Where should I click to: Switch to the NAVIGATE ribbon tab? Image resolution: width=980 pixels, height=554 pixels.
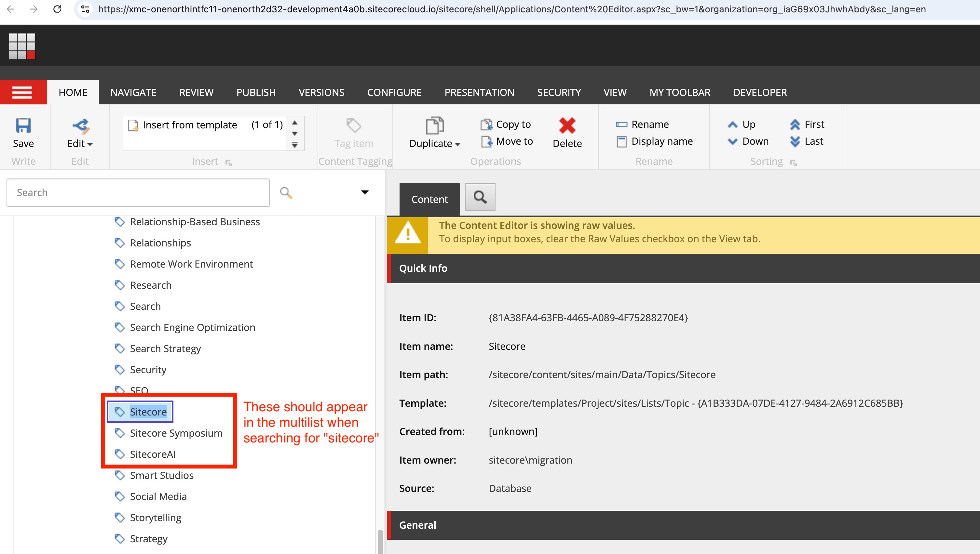point(133,92)
